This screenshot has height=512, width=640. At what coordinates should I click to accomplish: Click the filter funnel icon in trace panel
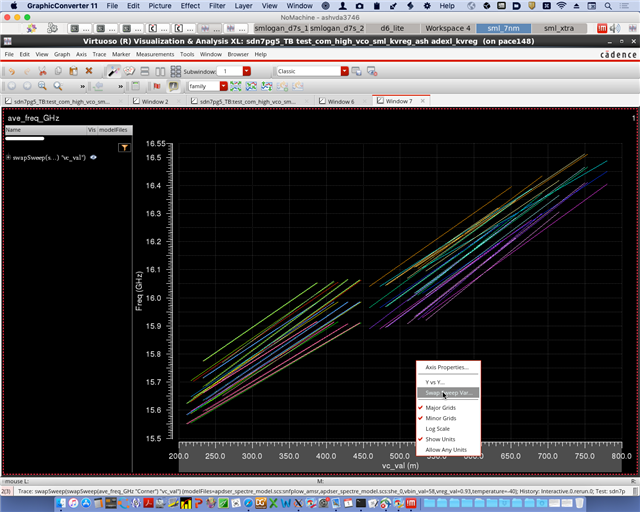(x=124, y=147)
